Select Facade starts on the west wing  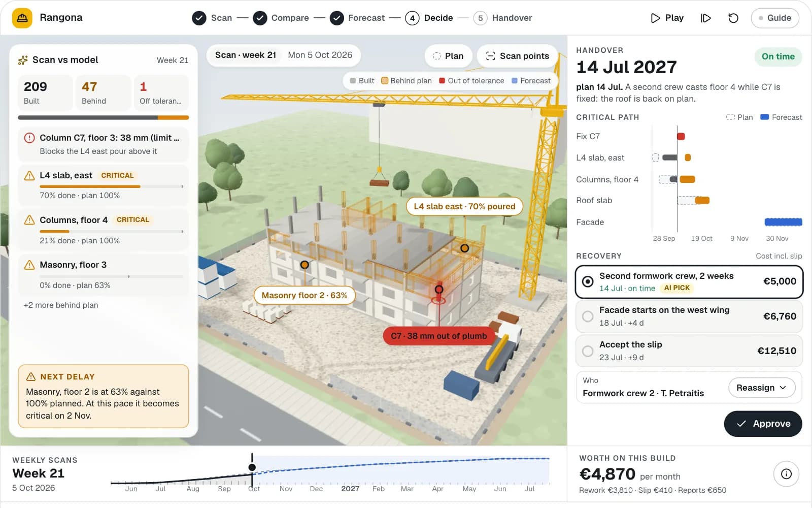[x=689, y=316]
